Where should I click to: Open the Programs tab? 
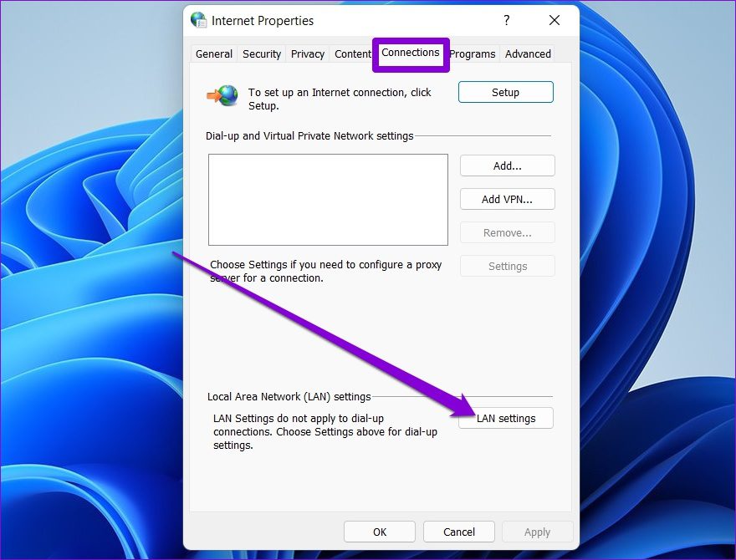(x=472, y=53)
